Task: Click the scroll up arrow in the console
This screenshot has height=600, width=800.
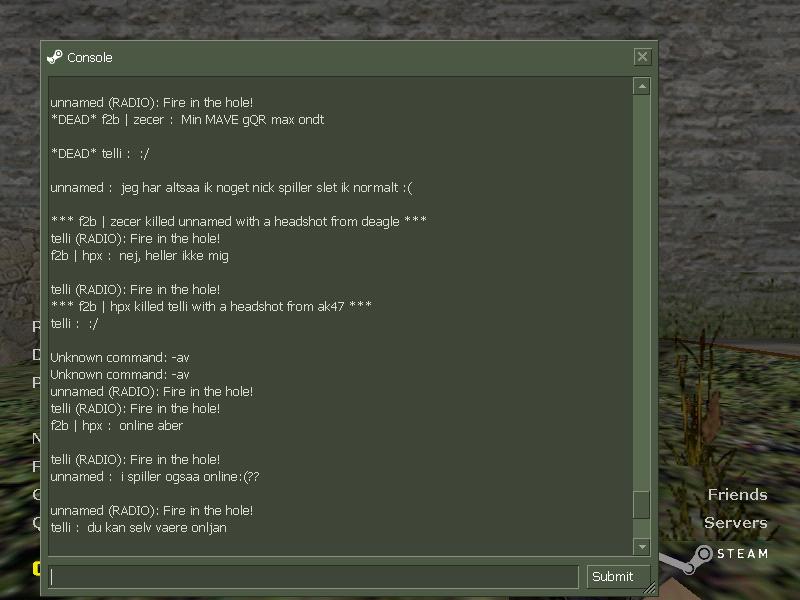Action: pyautogui.click(x=642, y=86)
